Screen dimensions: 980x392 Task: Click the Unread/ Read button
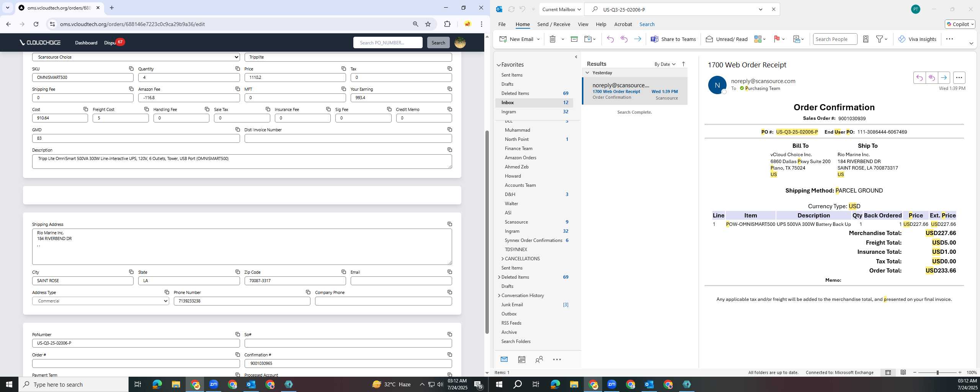tap(726, 39)
